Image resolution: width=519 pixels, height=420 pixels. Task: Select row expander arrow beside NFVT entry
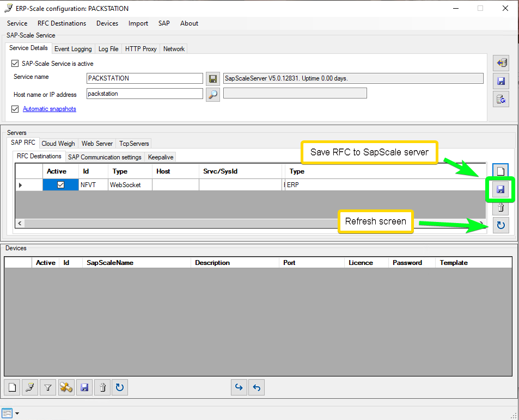click(21, 185)
